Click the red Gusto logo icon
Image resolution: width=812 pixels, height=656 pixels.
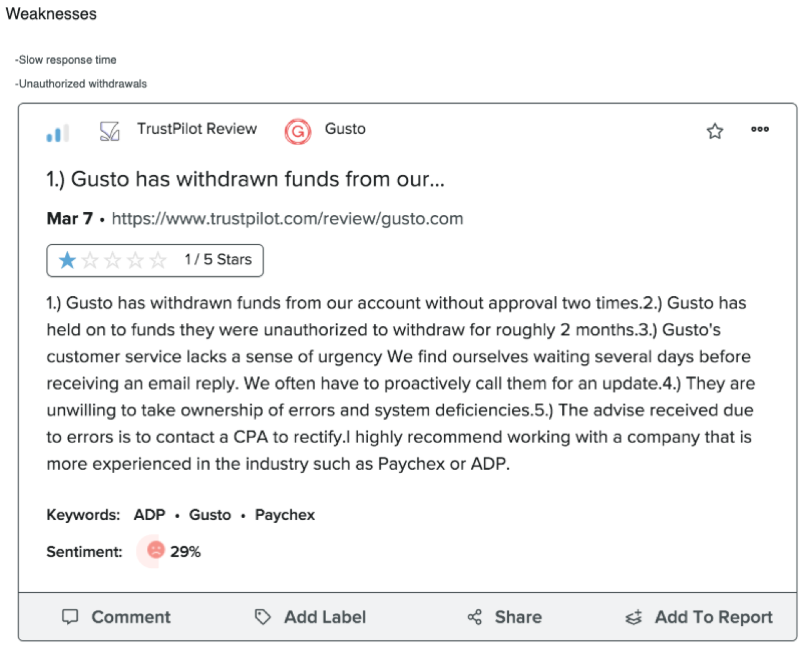point(298,131)
